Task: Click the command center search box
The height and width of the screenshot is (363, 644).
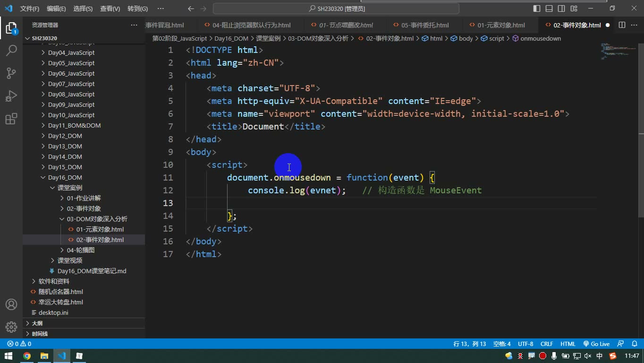Action: [x=336, y=9]
